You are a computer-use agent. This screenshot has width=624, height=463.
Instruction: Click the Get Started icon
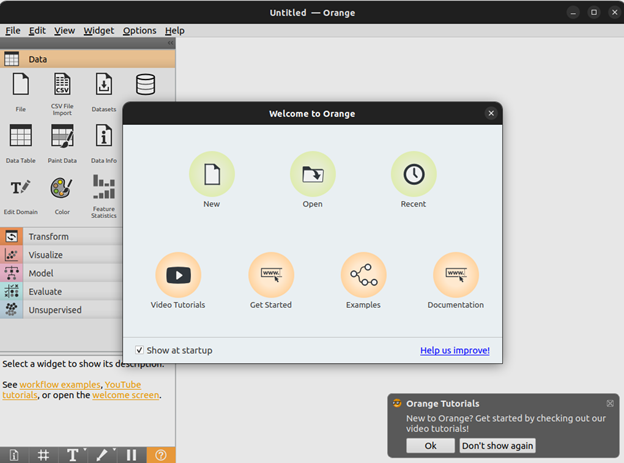pos(271,275)
